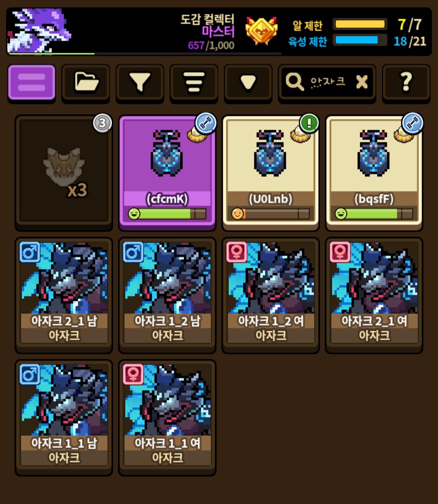Click the 아자크 search text field
The image size is (438, 504).
pyautogui.click(x=328, y=82)
